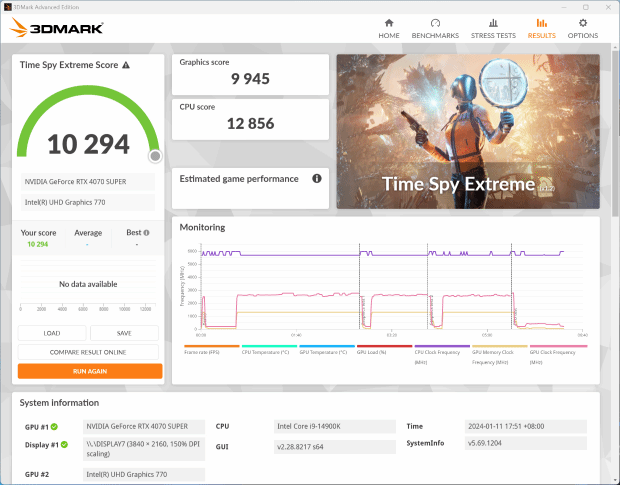Toggle the GPU Memory Clock Frequency legend item

point(499,355)
